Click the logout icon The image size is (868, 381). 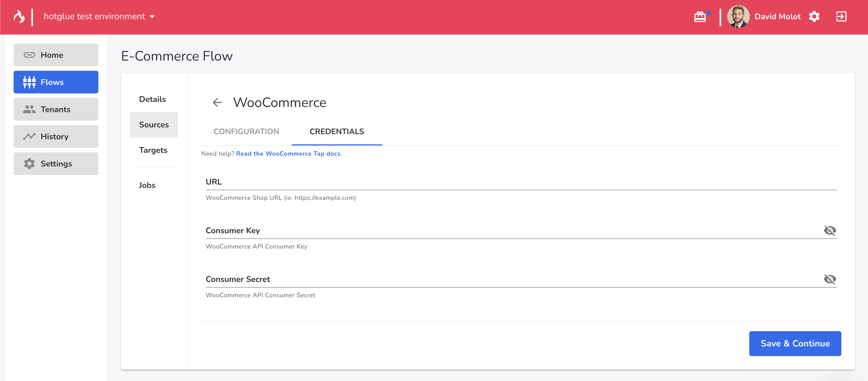(841, 16)
